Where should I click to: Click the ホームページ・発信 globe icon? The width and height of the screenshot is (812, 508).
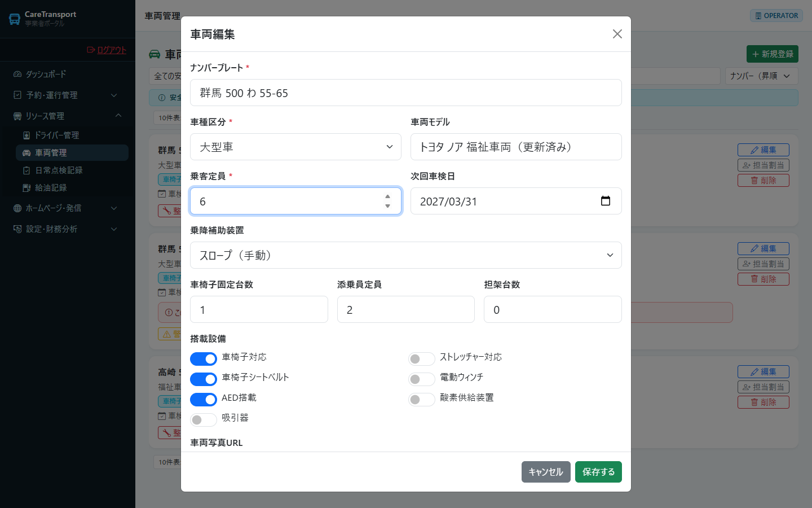click(x=17, y=208)
